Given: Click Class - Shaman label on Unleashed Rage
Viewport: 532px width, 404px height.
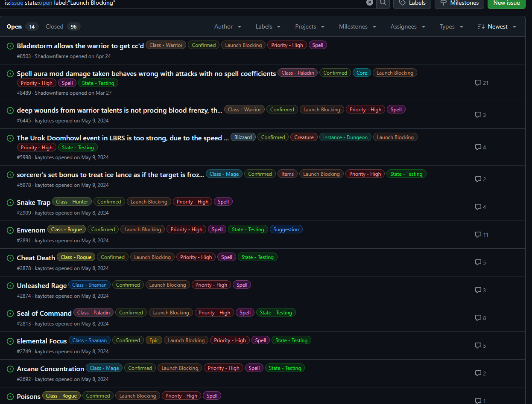Looking at the screenshot, I should 90,285.
